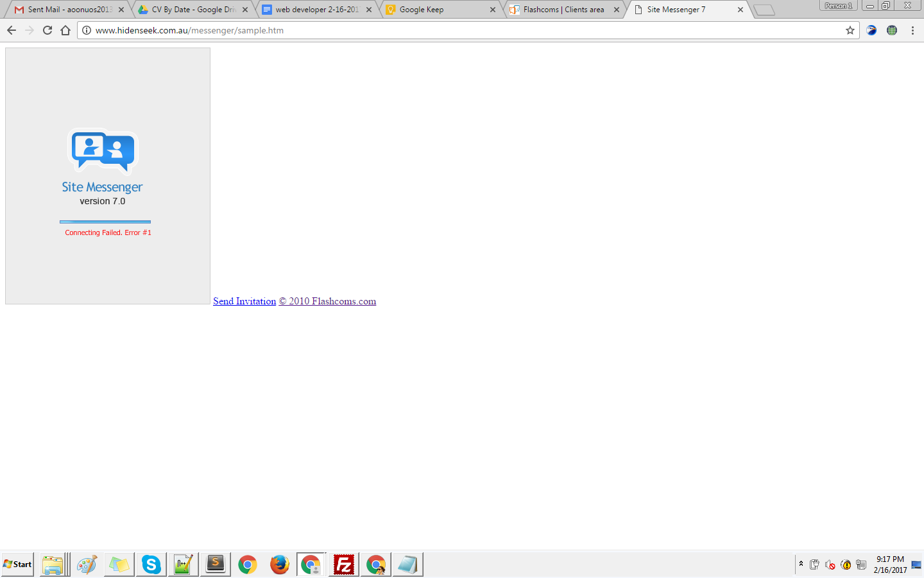Open the Chrome three-dot menu
Screen dimensions: 924x578
point(912,30)
